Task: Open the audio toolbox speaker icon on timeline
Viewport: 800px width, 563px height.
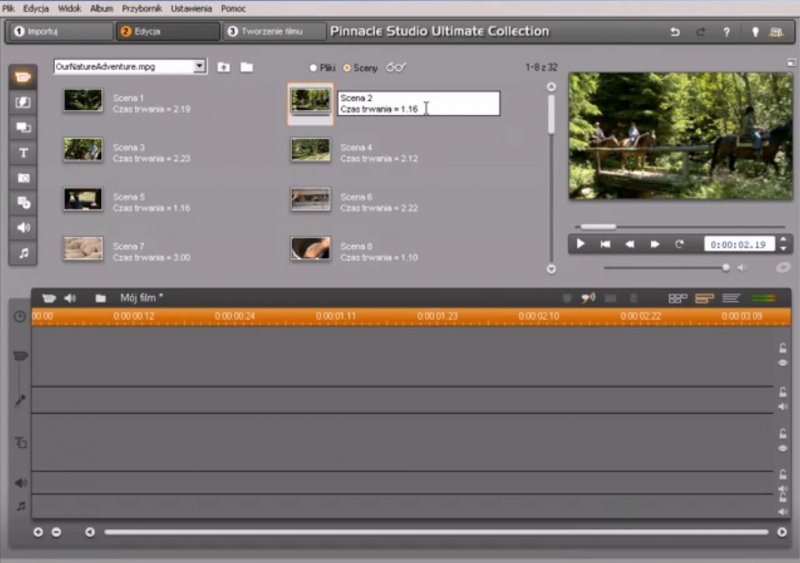Action: [x=70, y=298]
